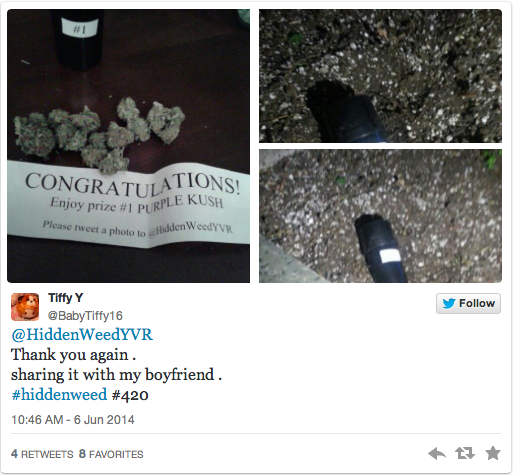Screen dimensions: 513x475
Task: Favorite the tweet with the star icon
Action: [x=493, y=453]
